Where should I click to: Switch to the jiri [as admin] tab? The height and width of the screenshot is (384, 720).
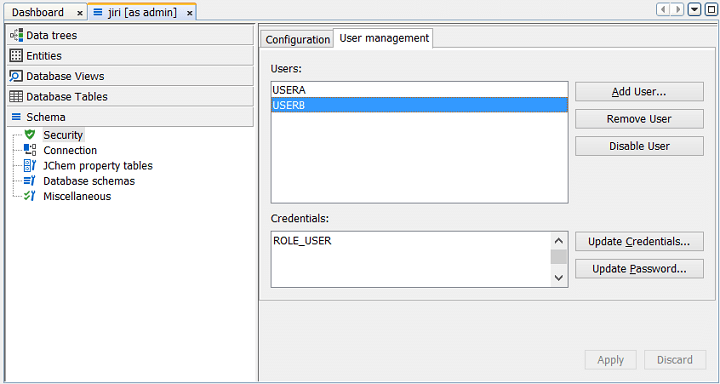click(142, 12)
